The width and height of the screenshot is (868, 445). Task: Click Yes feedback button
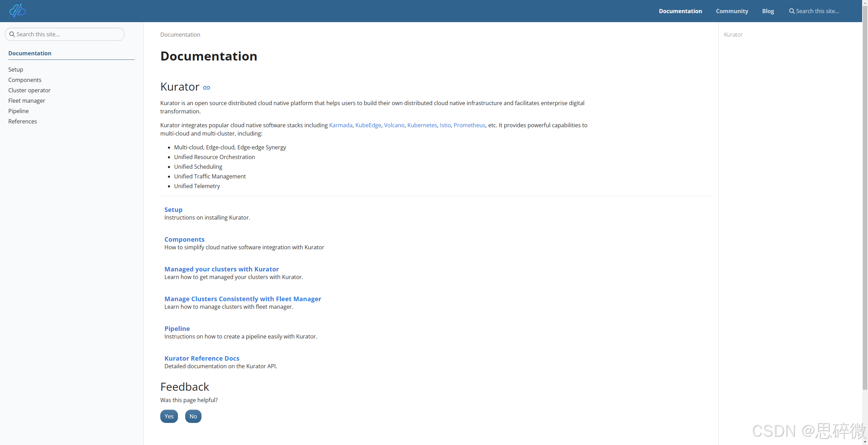[169, 416]
